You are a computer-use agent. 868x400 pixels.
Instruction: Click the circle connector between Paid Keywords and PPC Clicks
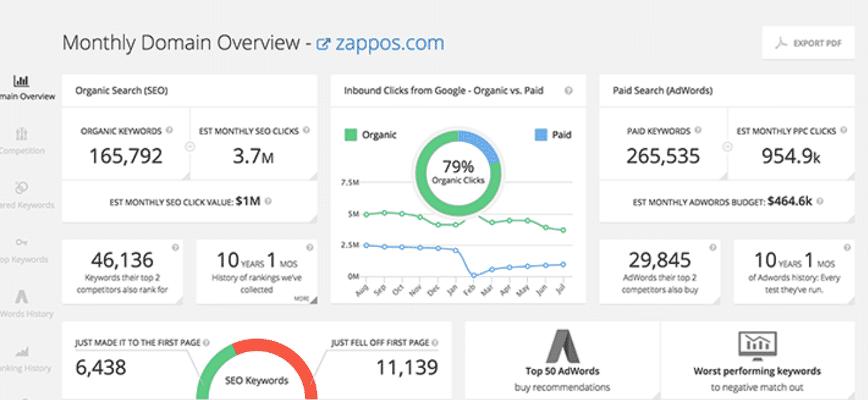728,147
